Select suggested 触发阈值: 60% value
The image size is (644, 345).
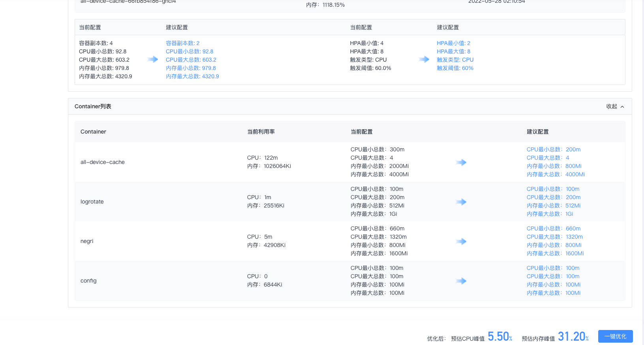[x=455, y=68]
